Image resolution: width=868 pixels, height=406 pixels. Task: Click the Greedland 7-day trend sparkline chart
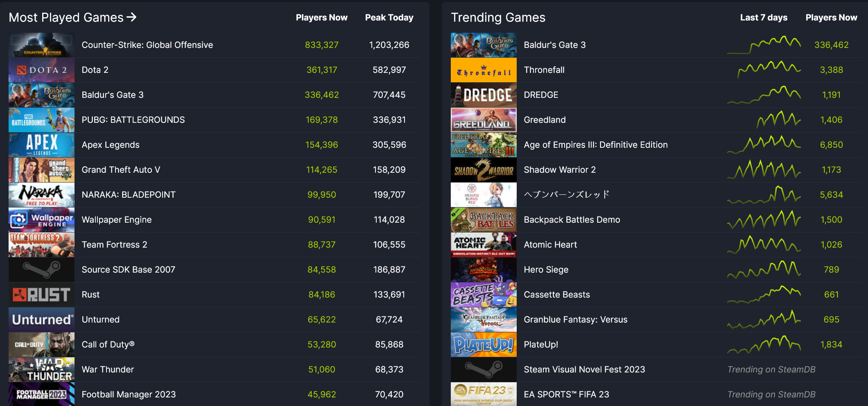click(x=764, y=120)
